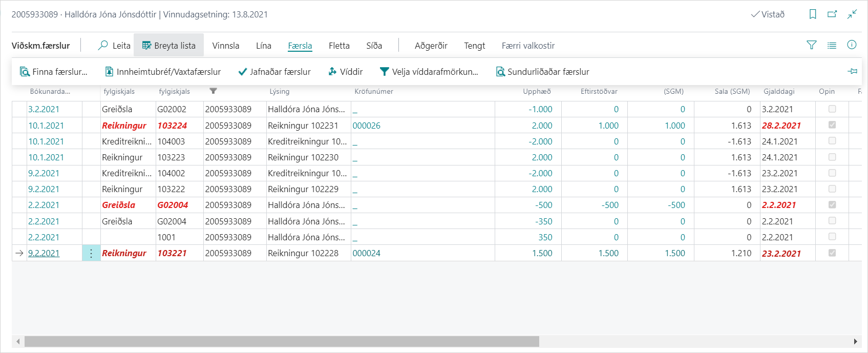The height and width of the screenshot is (353, 868).
Task: Click the collapse page arrows icon
Action: (x=852, y=14)
